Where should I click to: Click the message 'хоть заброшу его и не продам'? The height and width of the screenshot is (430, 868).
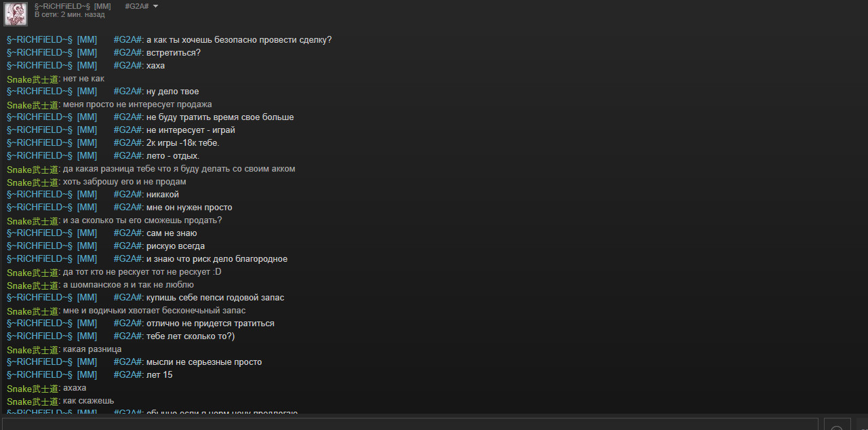tap(125, 182)
